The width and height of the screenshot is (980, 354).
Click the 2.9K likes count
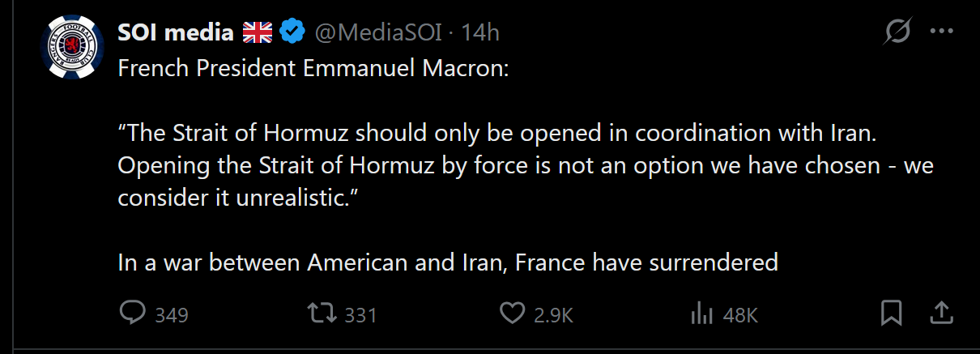(x=554, y=315)
